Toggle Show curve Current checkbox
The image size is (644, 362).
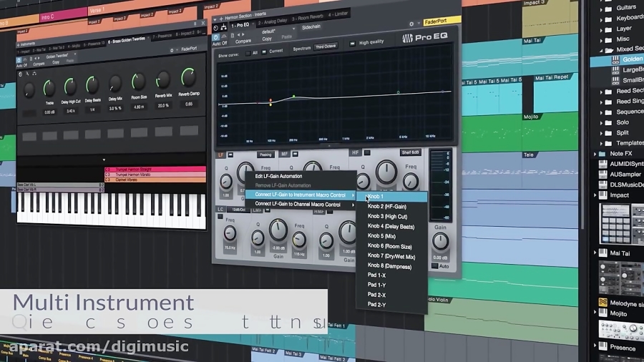(x=264, y=52)
